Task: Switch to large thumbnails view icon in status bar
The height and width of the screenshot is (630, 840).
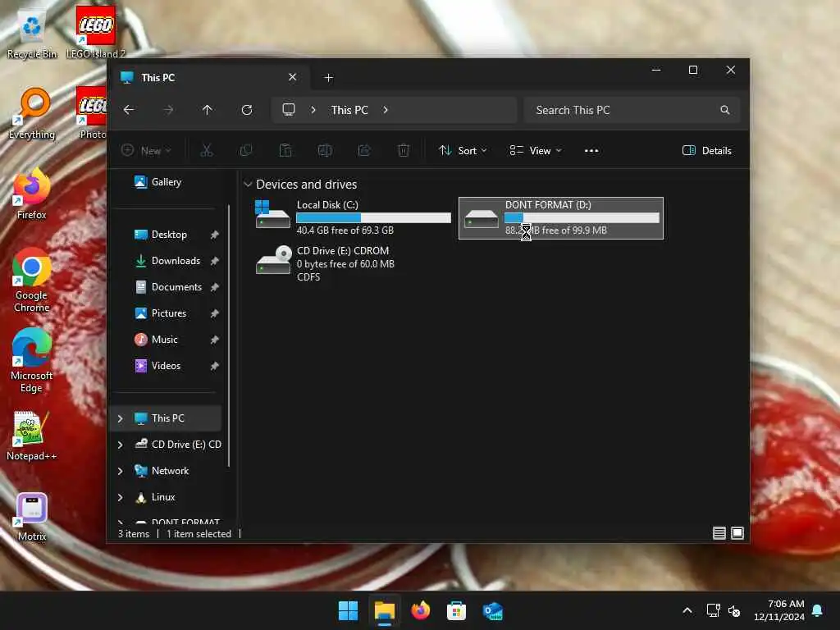Action: pos(737,533)
